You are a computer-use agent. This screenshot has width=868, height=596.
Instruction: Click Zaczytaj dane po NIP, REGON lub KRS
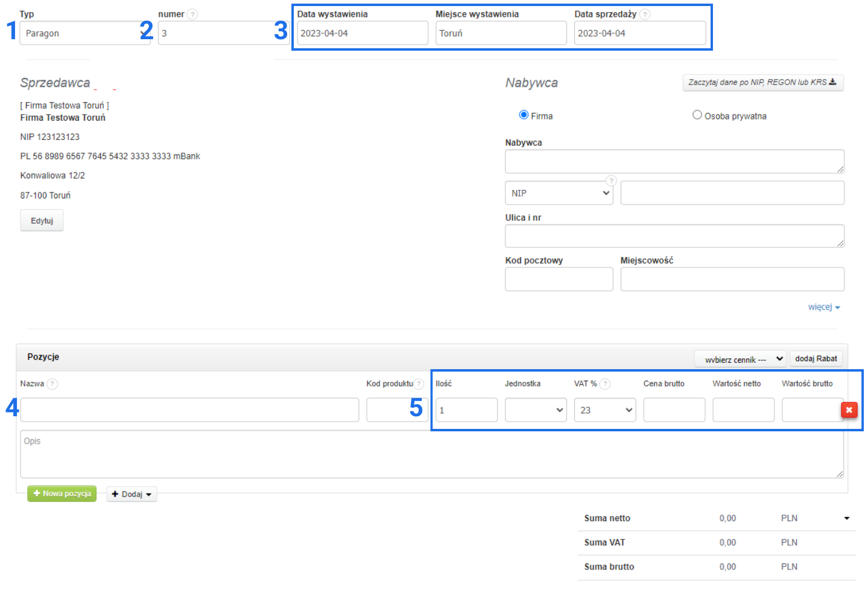(x=762, y=83)
